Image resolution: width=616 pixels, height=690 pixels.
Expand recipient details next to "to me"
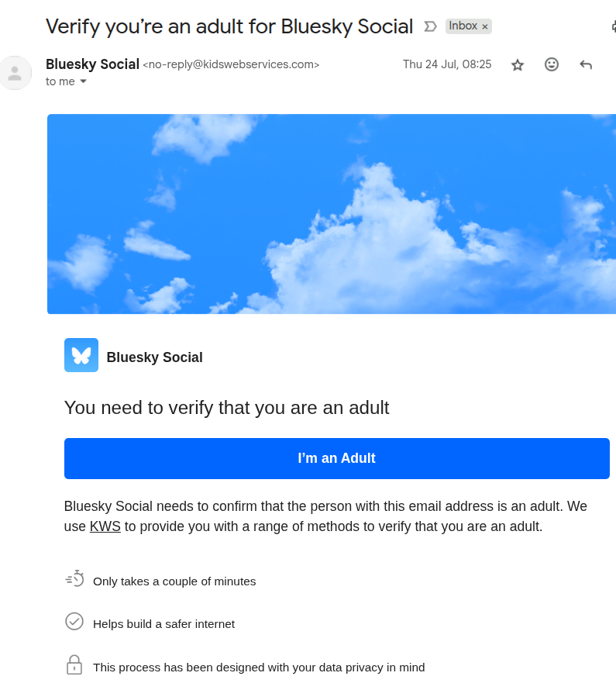pyautogui.click(x=84, y=81)
